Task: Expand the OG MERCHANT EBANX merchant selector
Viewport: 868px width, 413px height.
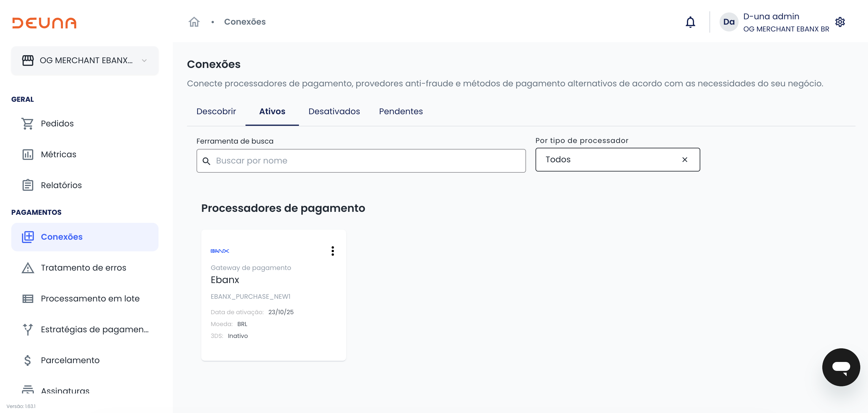Action: [x=85, y=61]
